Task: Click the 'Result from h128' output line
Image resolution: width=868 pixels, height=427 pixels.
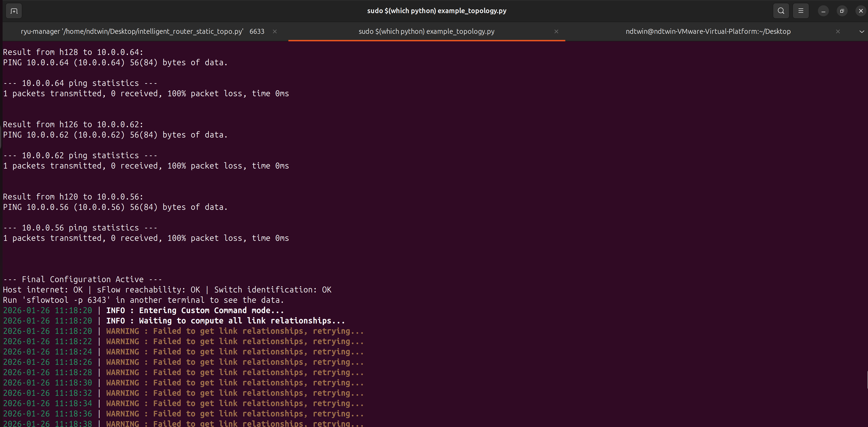Action: pyautogui.click(x=73, y=52)
